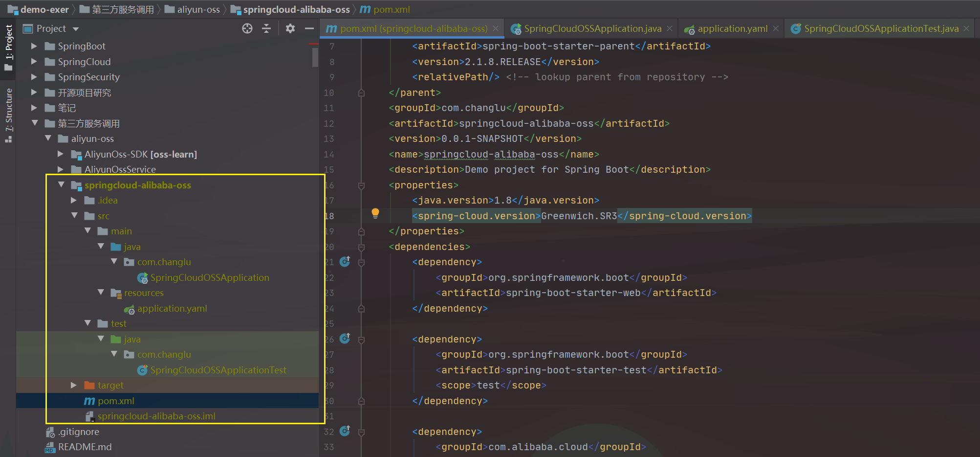The width and height of the screenshot is (980, 457).
Task: Open the Project view dropdown
Action: coord(76,29)
